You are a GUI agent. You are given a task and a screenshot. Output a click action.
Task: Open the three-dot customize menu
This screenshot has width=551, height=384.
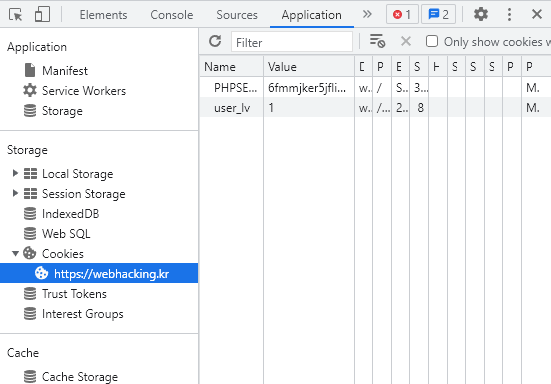(509, 14)
